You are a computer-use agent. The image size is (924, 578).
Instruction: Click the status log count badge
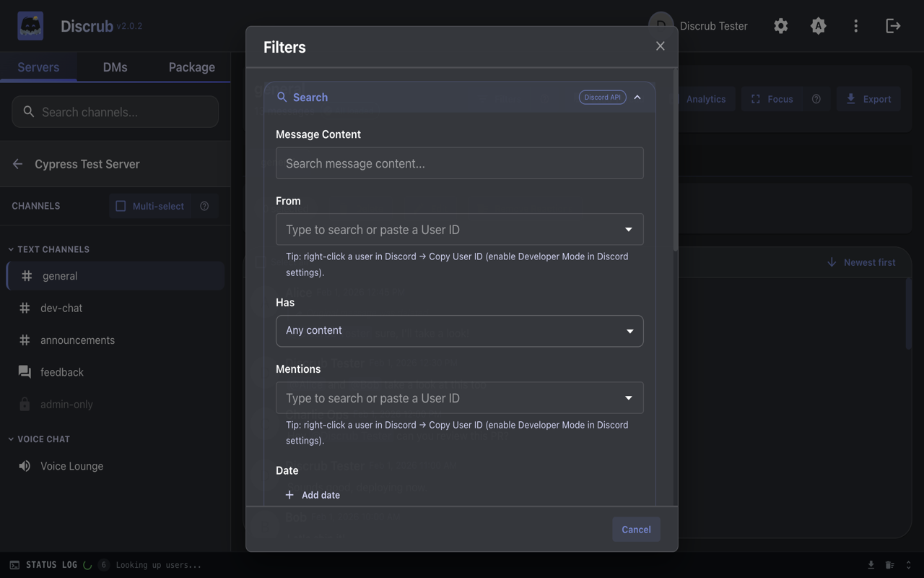(x=103, y=565)
